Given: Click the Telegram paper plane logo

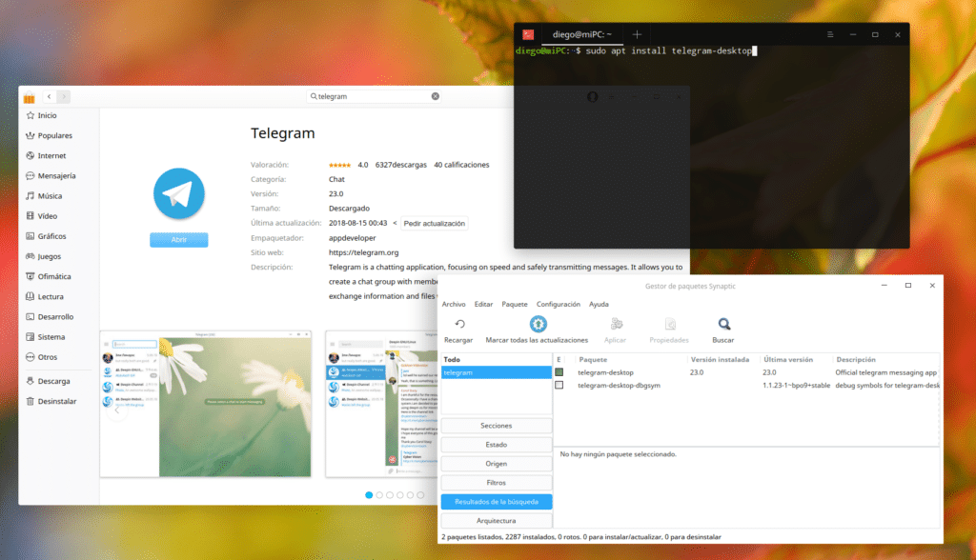Looking at the screenshot, I should [x=178, y=194].
